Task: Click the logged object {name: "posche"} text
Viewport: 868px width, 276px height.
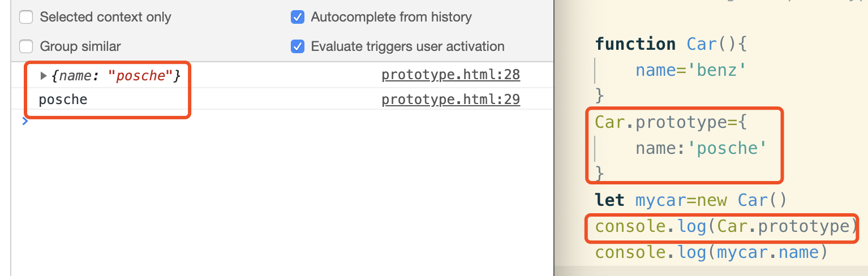Action: [x=115, y=76]
